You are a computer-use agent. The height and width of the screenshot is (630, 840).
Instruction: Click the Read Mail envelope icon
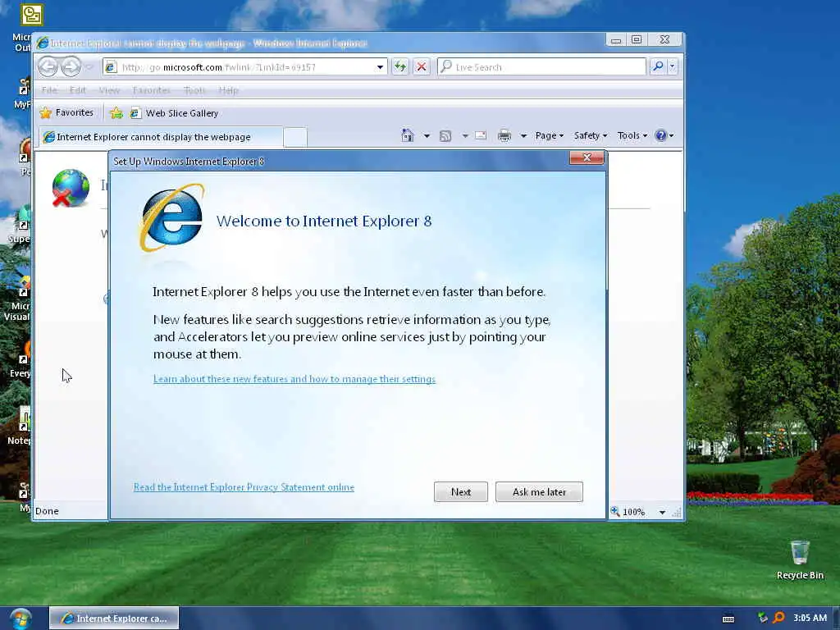click(481, 135)
